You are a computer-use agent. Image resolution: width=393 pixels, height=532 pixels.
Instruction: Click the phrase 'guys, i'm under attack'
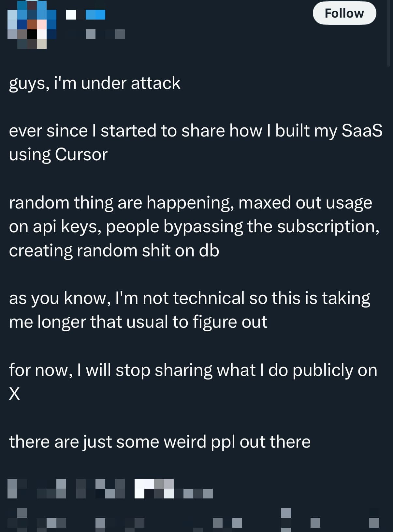[x=95, y=83]
